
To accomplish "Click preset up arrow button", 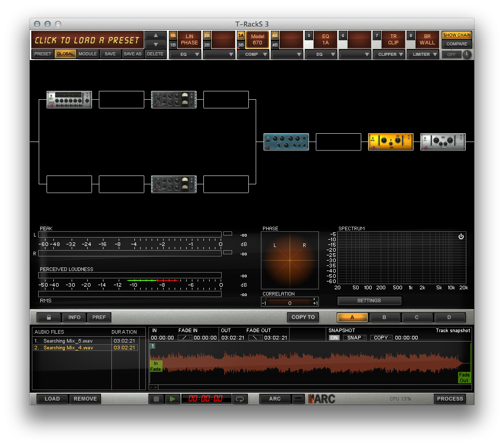I will (156, 36).
